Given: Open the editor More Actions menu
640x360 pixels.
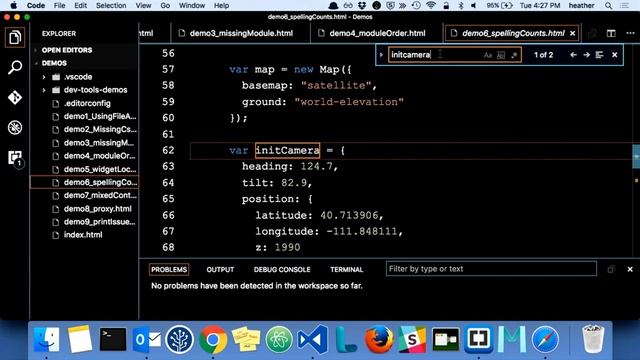Looking at the screenshot, I should point(630,33).
